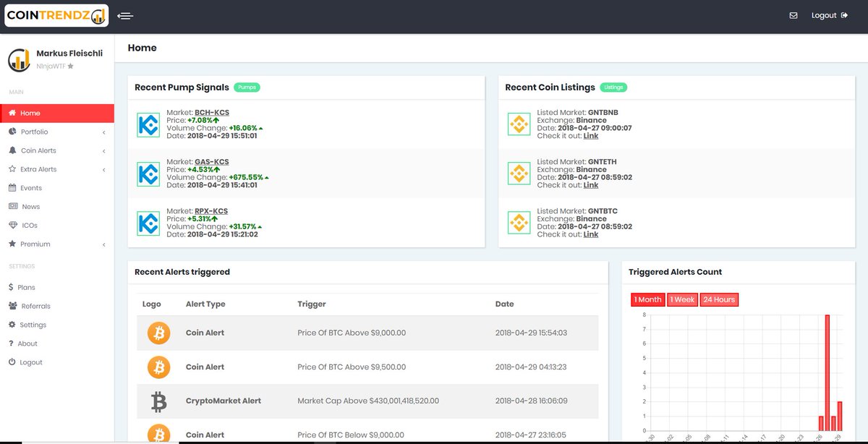Click 'Price Of BTC Above $9,000.00' trigger text
The height and width of the screenshot is (444, 868).
pos(352,333)
